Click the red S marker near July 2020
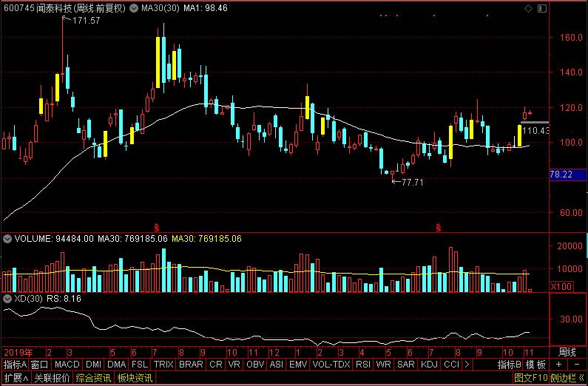Viewport: 588px width, 386px height. click(x=438, y=227)
